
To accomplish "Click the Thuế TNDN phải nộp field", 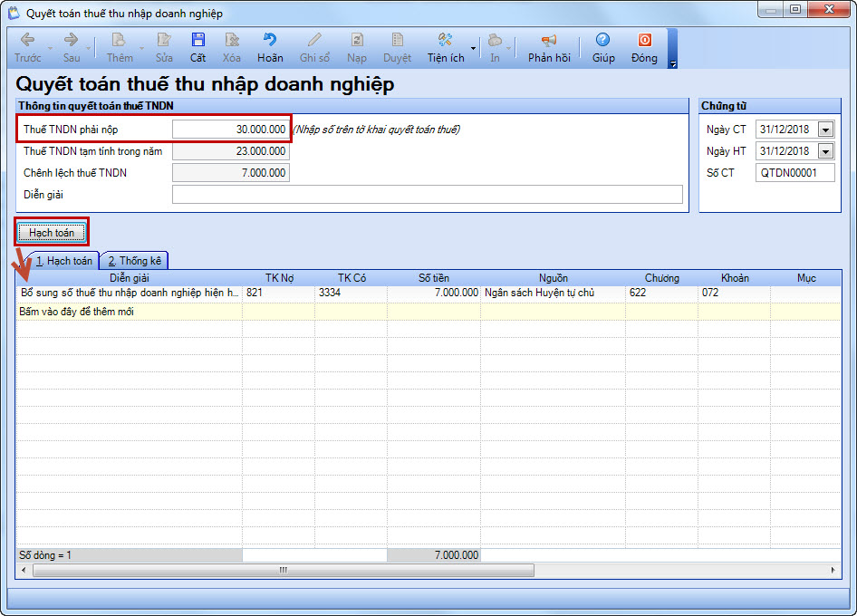I will (x=231, y=130).
